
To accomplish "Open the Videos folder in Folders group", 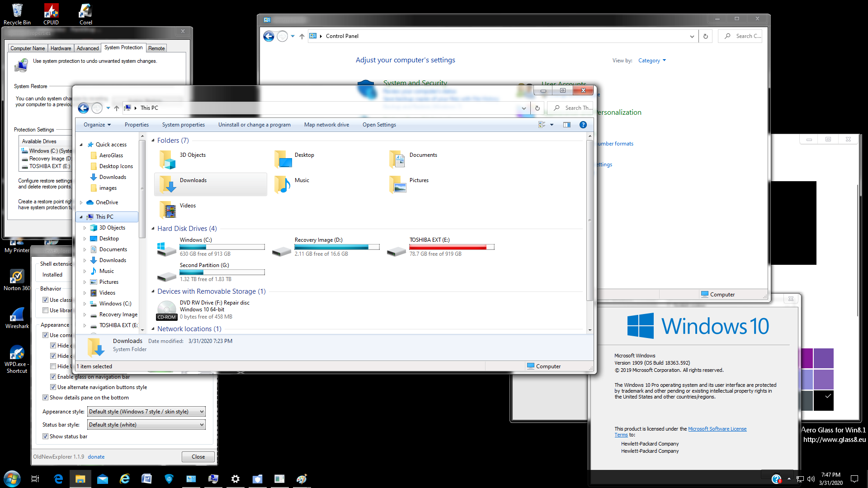I will click(177, 210).
